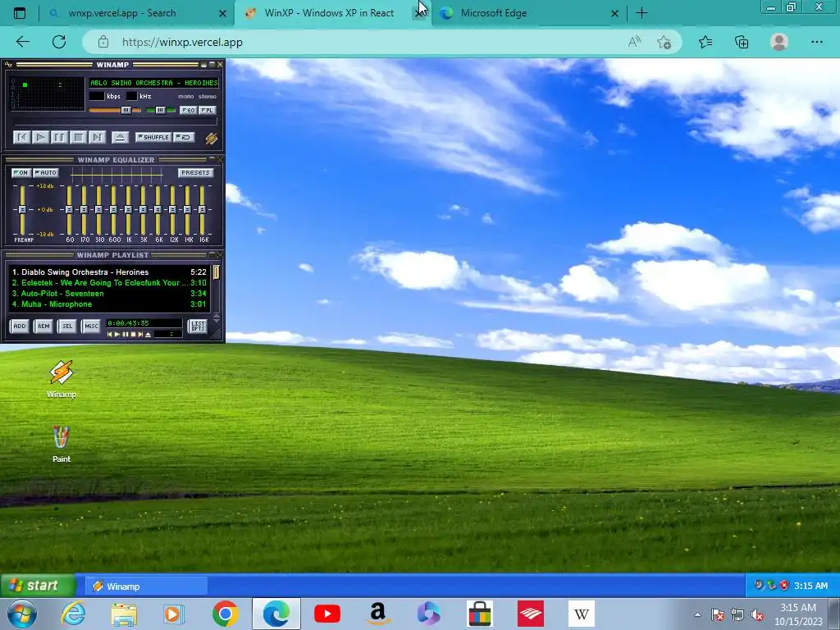
Task: Select Diablo Swing Orchestra - Heroines track
Action: [x=109, y=272]
